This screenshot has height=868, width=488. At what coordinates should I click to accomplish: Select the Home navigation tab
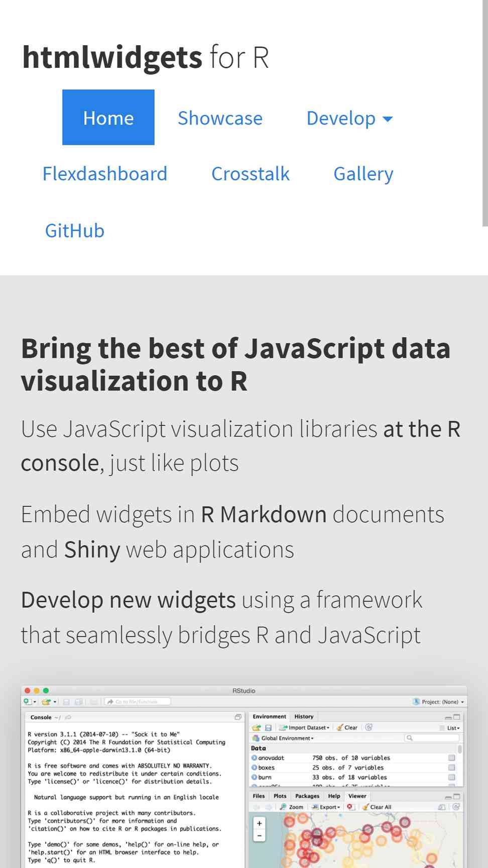[x=108, y=118]
